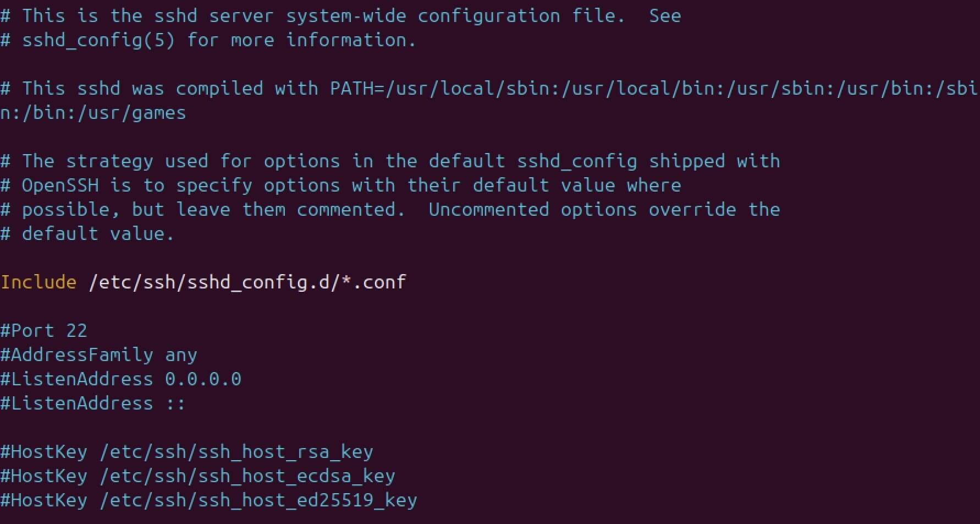Click the ssh_host_rsa_key HostKey line
This screenshot has height=524, width=980.
tap(186, 451)
